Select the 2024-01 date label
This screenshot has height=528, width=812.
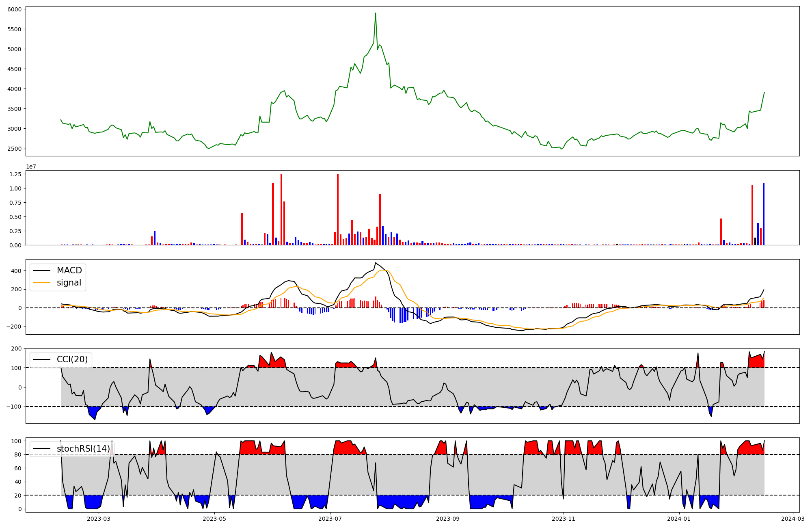coord(679,519)
